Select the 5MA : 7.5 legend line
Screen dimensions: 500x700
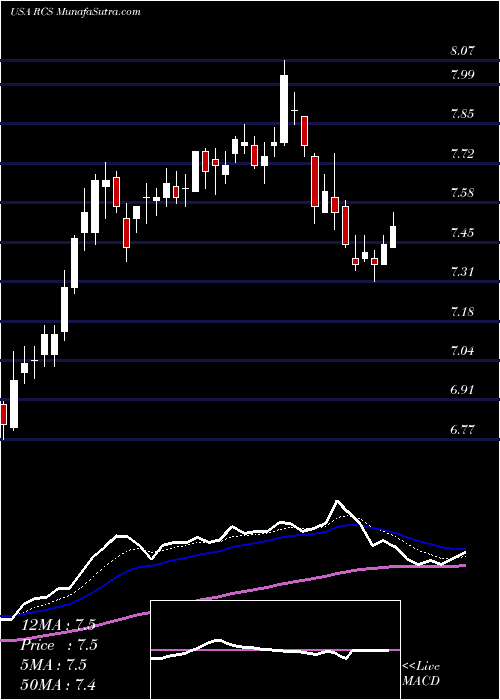tap(54, 665)
